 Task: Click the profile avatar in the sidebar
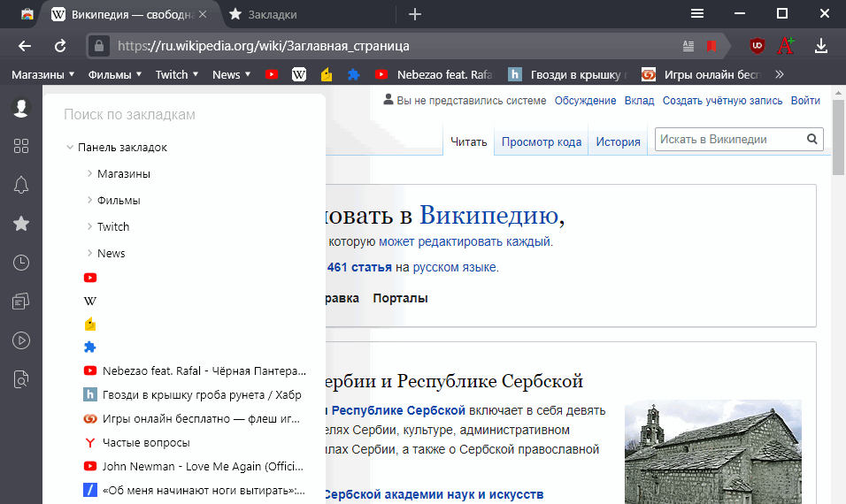[x=21, y=108]
